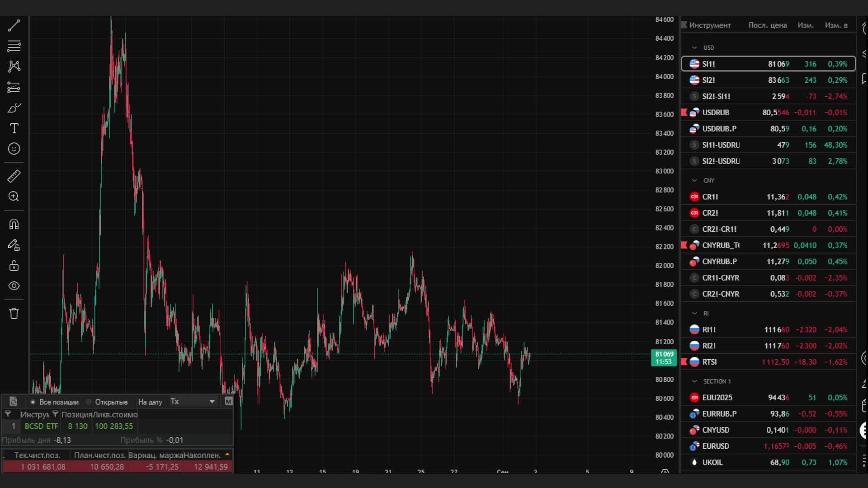
Task: Collapse the CNY watchlist group
Action: pyautogui.click(x=694, y=180)
